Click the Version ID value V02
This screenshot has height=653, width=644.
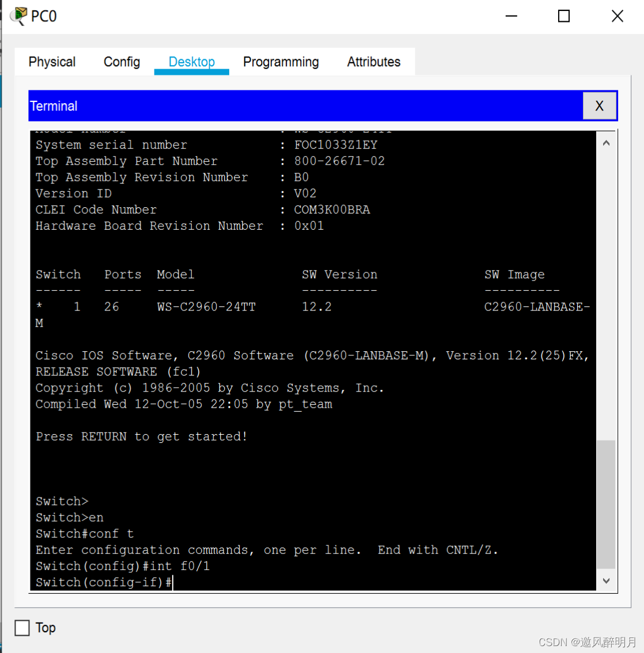pos(305,193)
